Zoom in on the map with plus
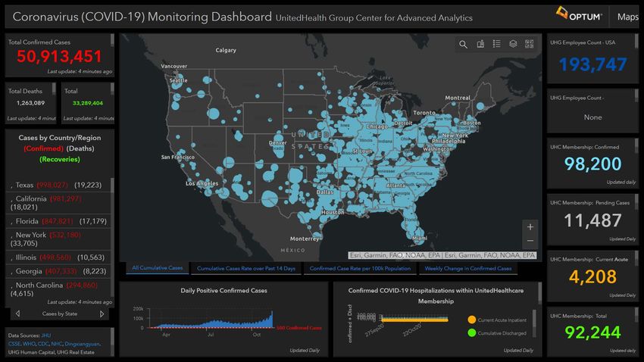644x362 pixels. pyautogui.click(x=530, y=227)
